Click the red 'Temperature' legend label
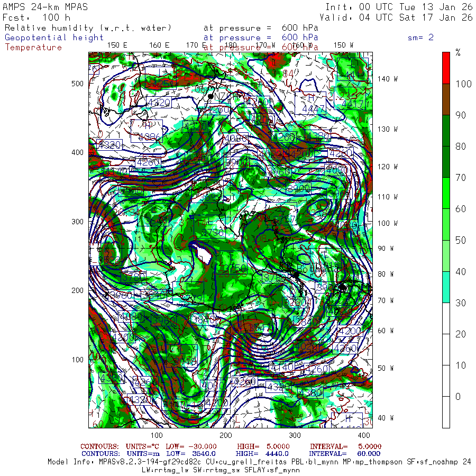476x476 pixels. pyautogui.click(x=33, y=47)
